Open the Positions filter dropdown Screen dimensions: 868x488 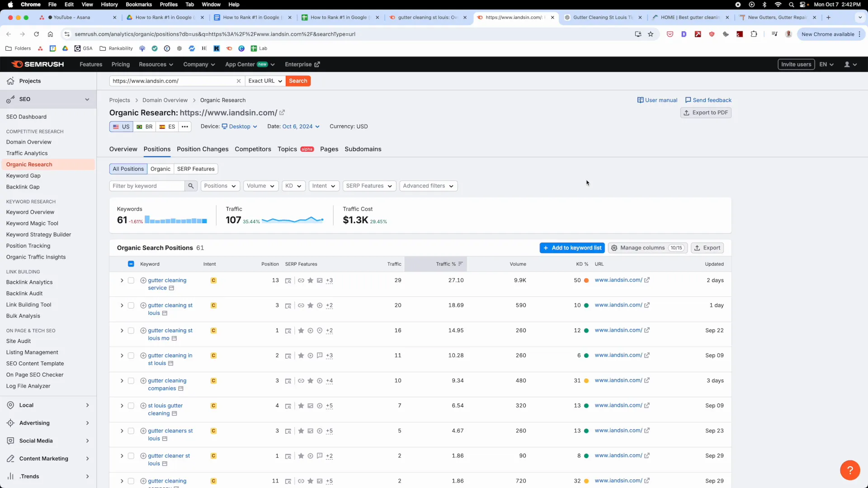(220, 186)
